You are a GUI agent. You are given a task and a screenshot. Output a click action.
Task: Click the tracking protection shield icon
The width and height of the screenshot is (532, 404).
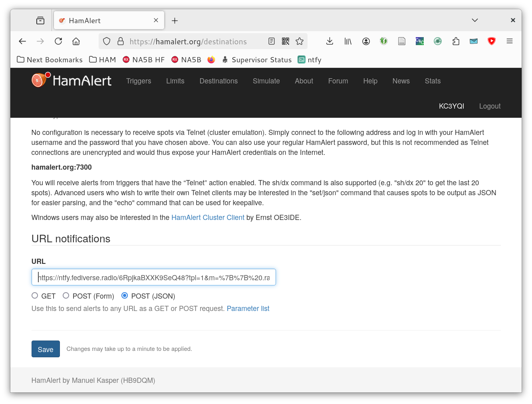107,41
